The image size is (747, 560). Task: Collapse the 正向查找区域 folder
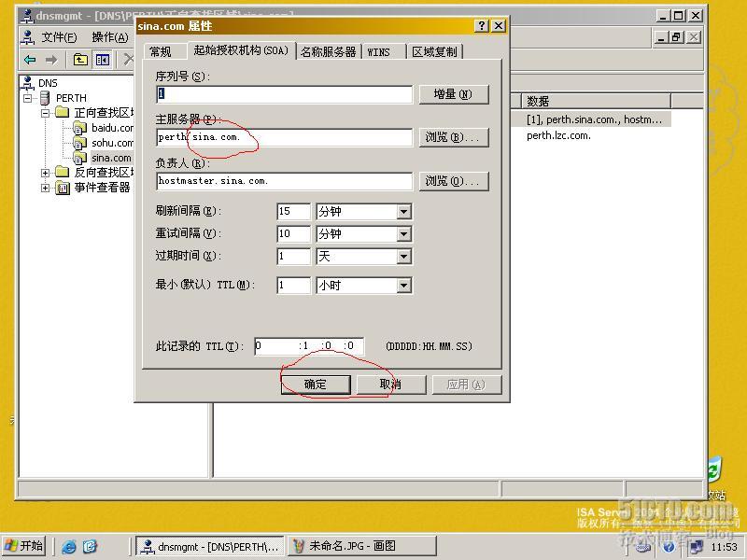pos(45,113)
